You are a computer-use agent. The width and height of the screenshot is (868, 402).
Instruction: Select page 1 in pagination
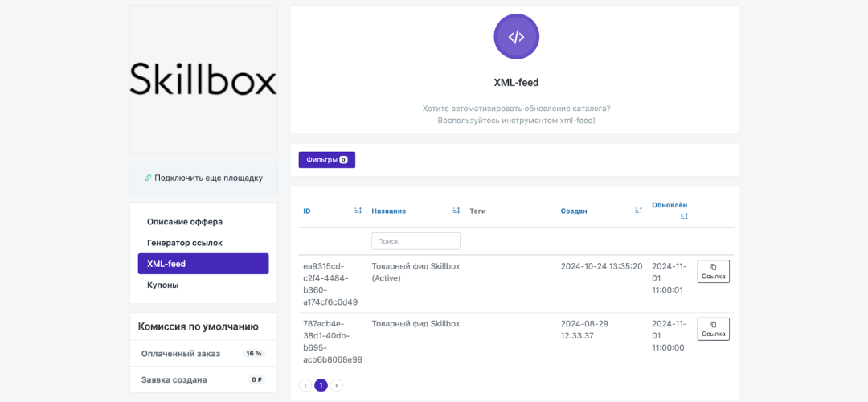321,385
